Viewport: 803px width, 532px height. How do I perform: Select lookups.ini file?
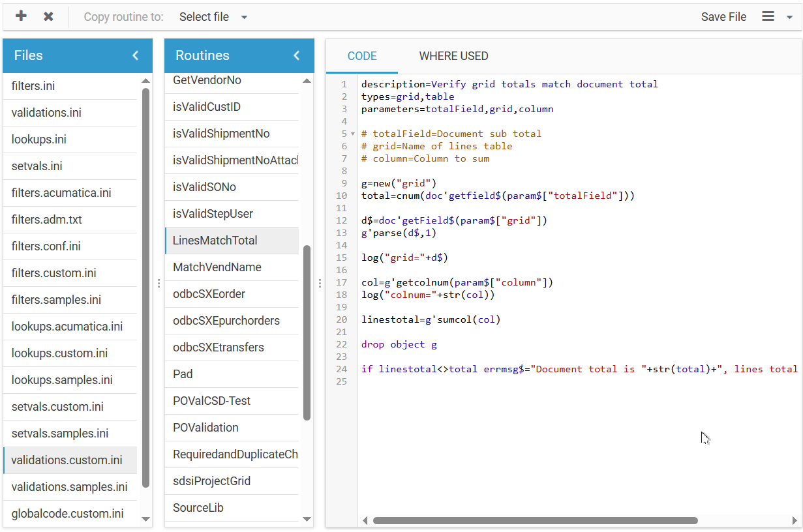point(70,140)
